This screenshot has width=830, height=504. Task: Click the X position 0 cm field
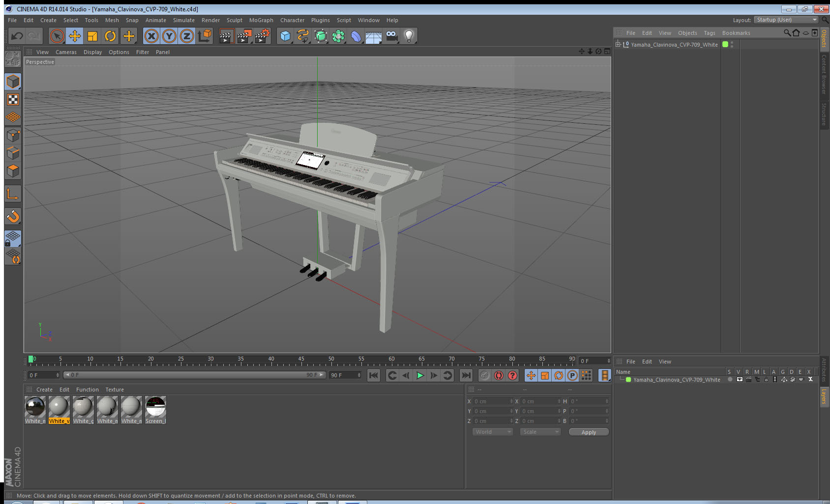point(493,401)
